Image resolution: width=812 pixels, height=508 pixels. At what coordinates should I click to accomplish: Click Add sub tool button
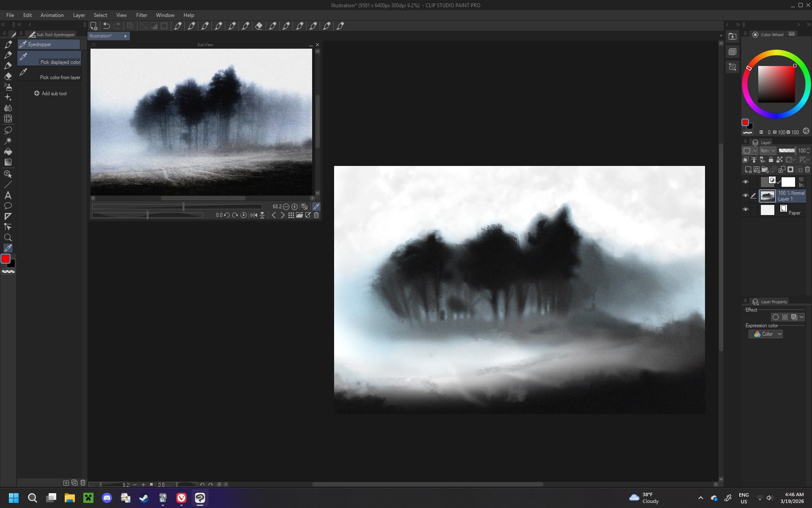pyautogui.click(x=50, y=94)
